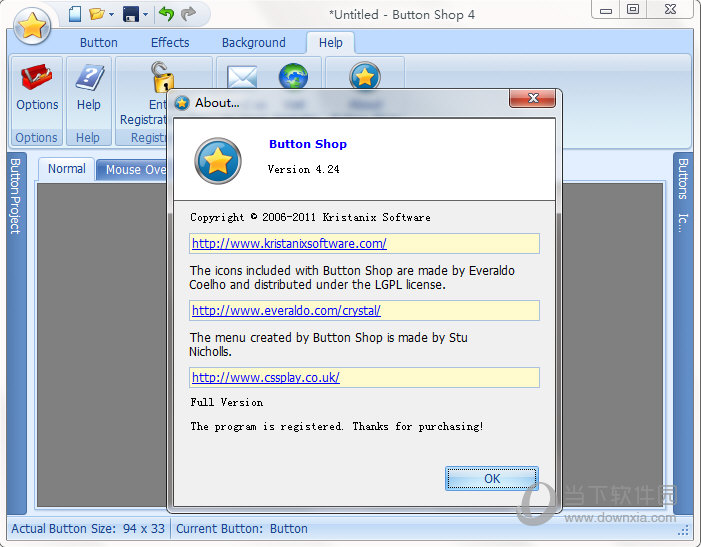Click the envelope email icon
The width and height of the screenshot is (701, 547).
(x=242, y=76)
